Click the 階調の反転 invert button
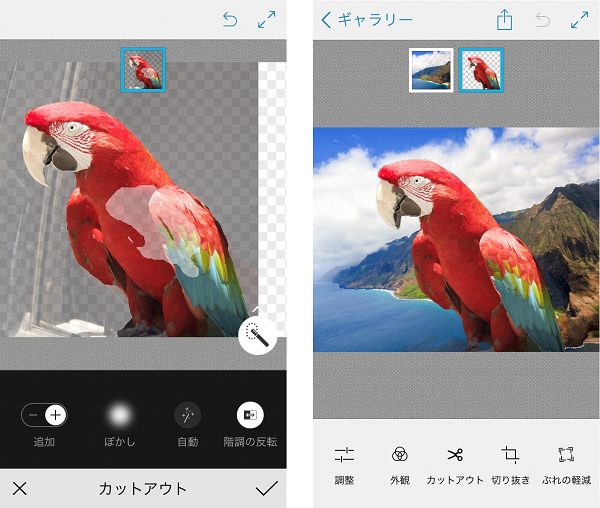This screenshot has height=508, width=600. coord(250,415)
